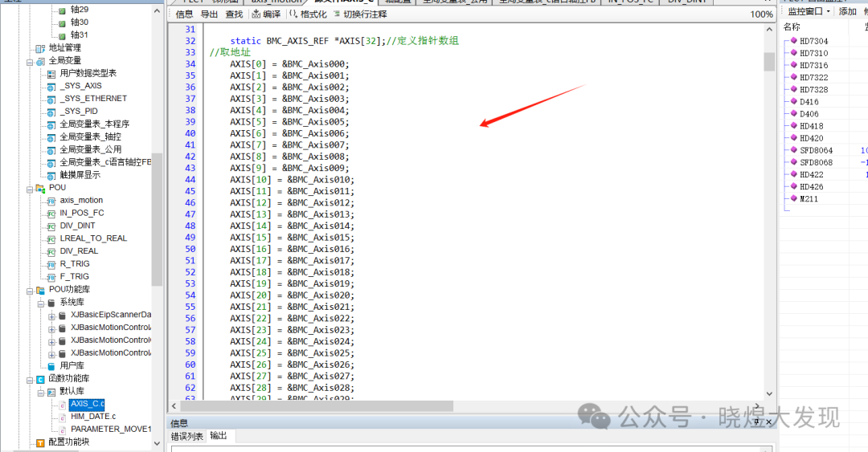Collapse the POU tree node
This screenshot has height=452, width=868.
30,189
